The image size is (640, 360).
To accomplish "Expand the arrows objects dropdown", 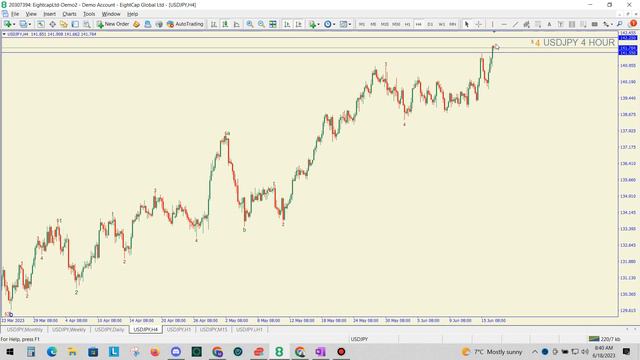I will click(612, 24).
